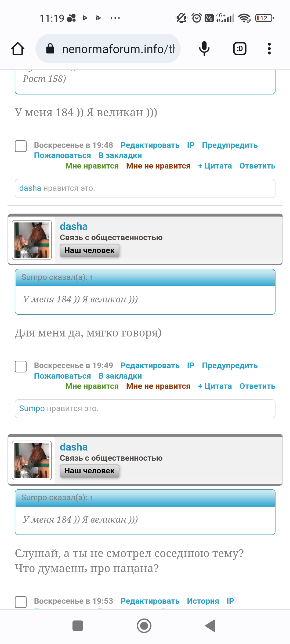The height and width of the screenshot is (644, 290).
Task: Click 'Ответить' on the 19:49 post
Action: (x=257, y=386)
